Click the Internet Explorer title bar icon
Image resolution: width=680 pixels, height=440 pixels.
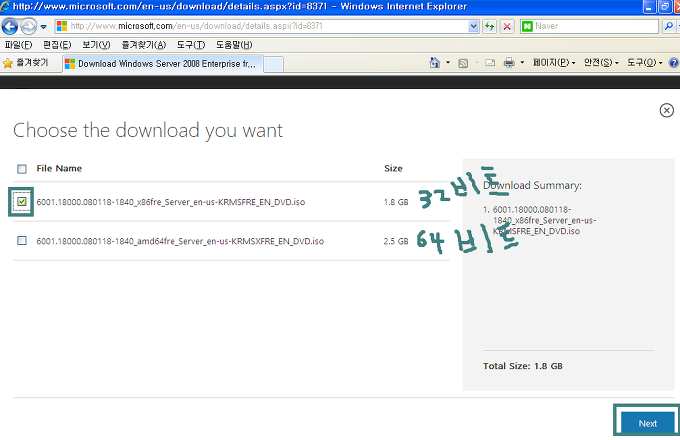click(5, 6)
